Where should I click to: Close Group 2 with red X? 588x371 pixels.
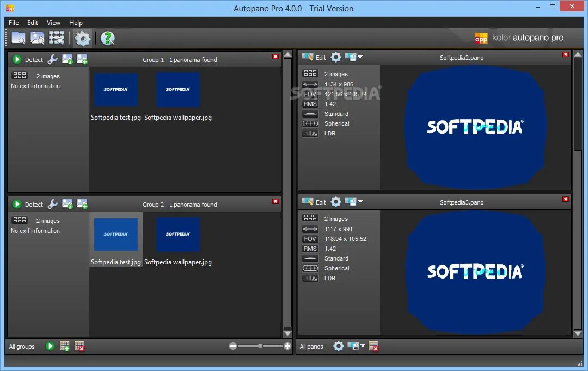(275, 201)
